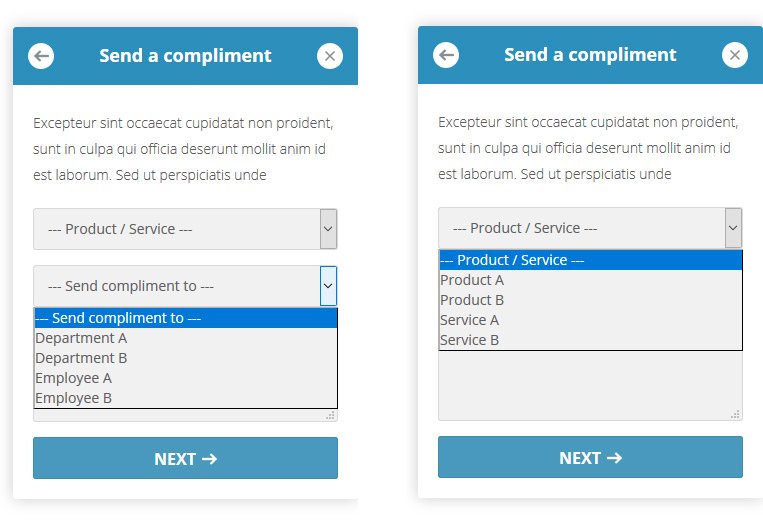The width and height of the screenshot is (763, 529).
Task: Click back arrow icon in left panel header
Action: 41,56
